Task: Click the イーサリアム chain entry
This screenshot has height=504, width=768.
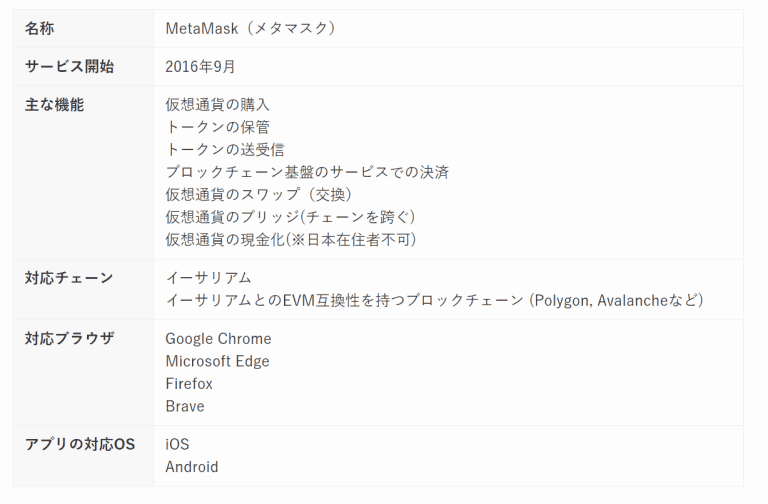Action: [208, 278]
